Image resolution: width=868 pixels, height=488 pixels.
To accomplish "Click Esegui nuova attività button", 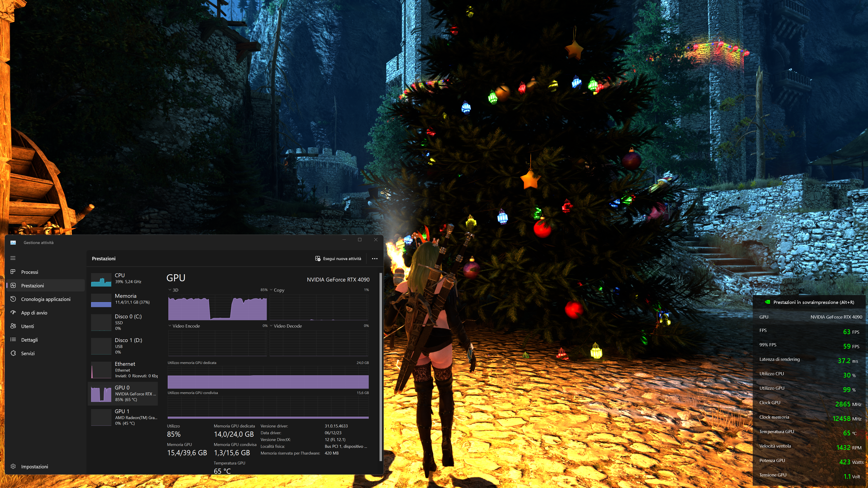I will click(x=338, y=258).
